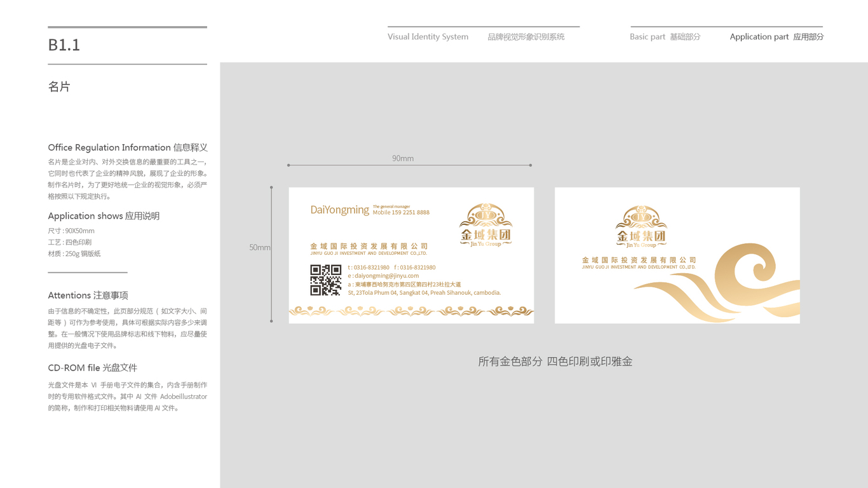868x488 pixels.
Task: Click the "90mm" width dimension label
Action: point(403,158)
